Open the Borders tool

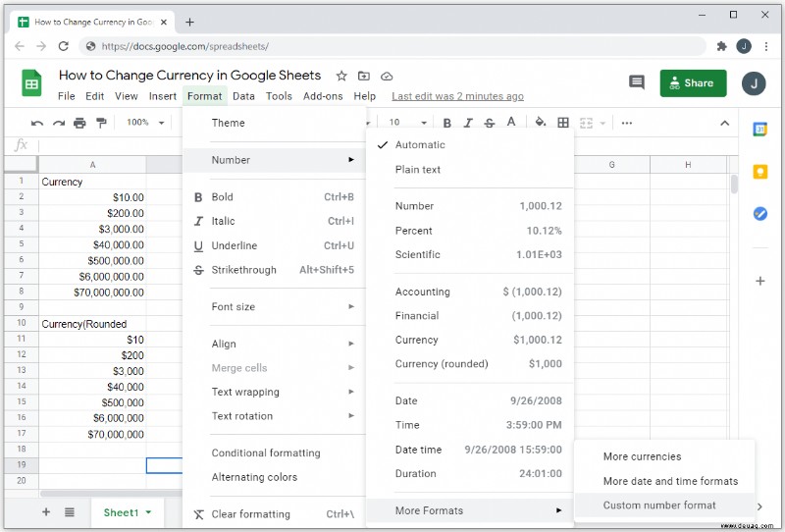pyautogui.click(x=563, y=123)
